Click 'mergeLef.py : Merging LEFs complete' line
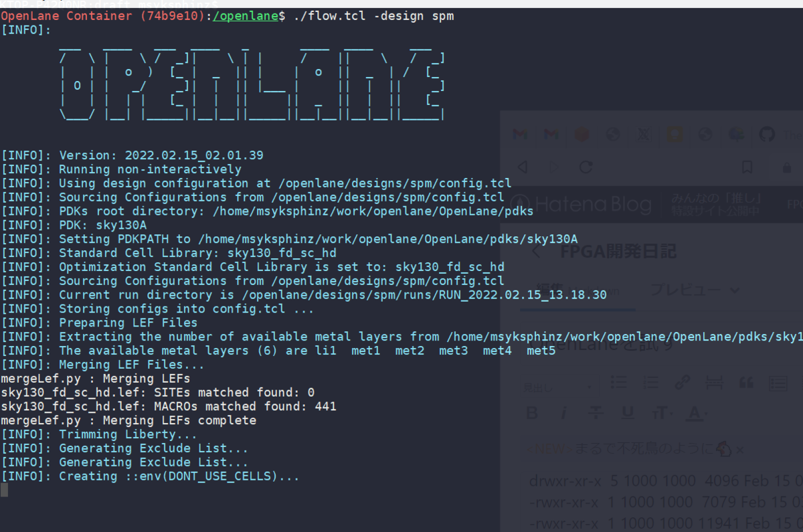 click(128, 420)
